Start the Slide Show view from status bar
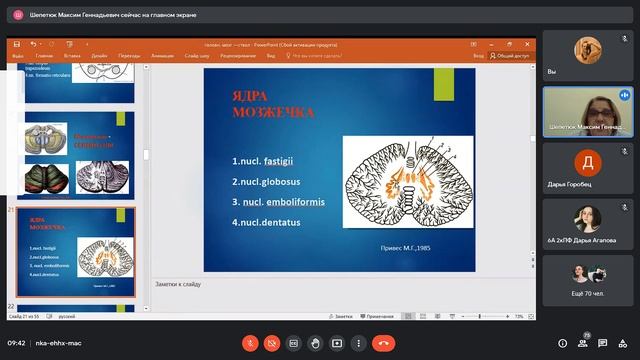 coord(452,316)
